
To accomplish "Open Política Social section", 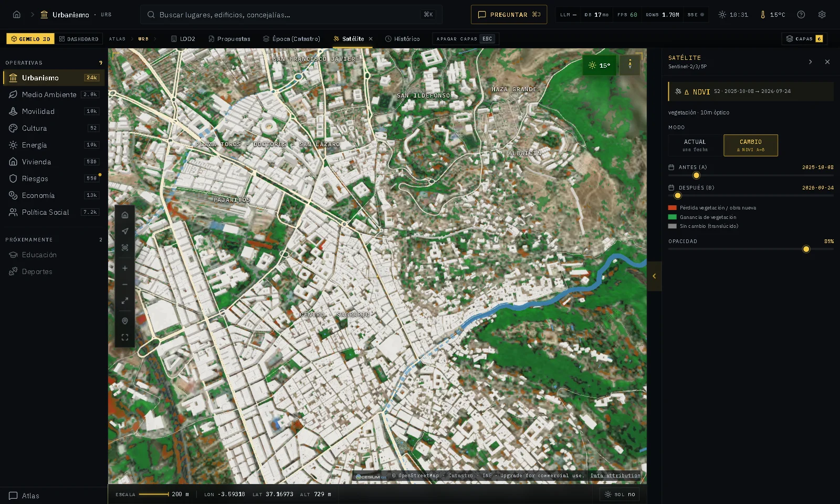I will [54, 212].
